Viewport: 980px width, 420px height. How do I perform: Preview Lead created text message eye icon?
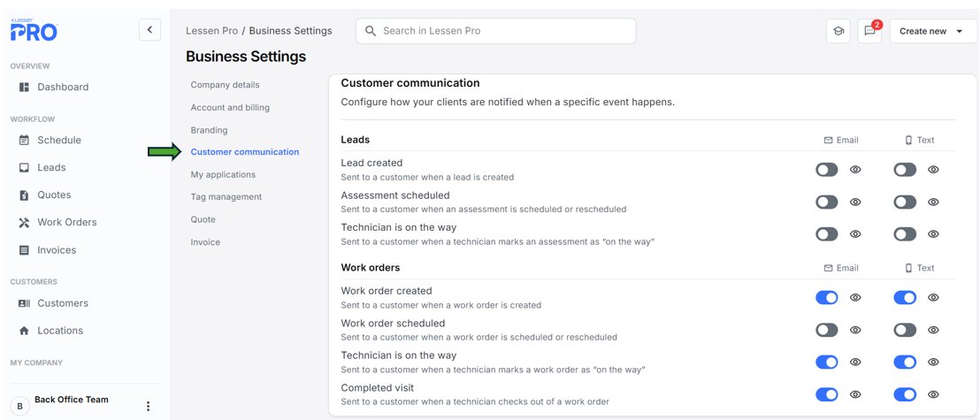pos(933,170)
